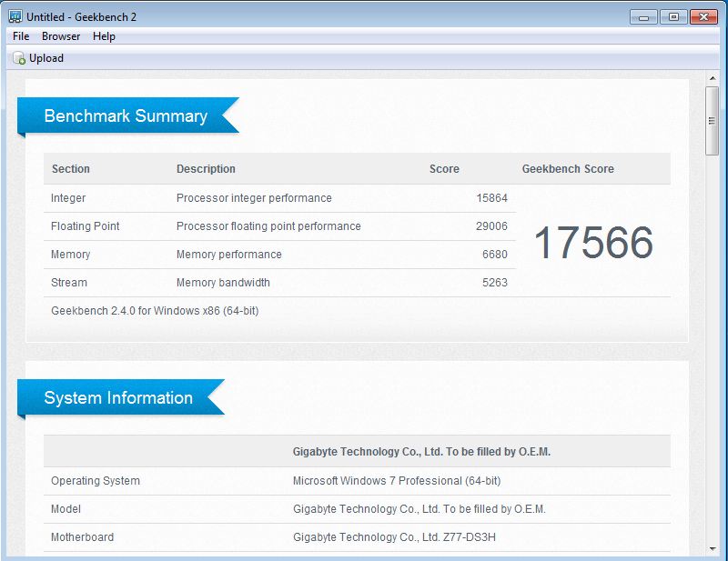Click the 'Untitled - Geekbench 2' window title
This screenshot has width=728, height=561.
[81, 17]
